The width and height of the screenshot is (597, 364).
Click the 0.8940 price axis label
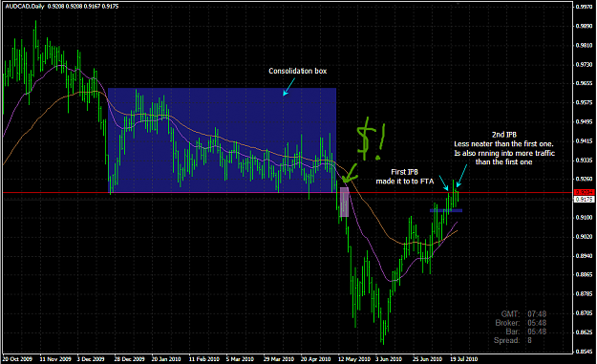584,255
